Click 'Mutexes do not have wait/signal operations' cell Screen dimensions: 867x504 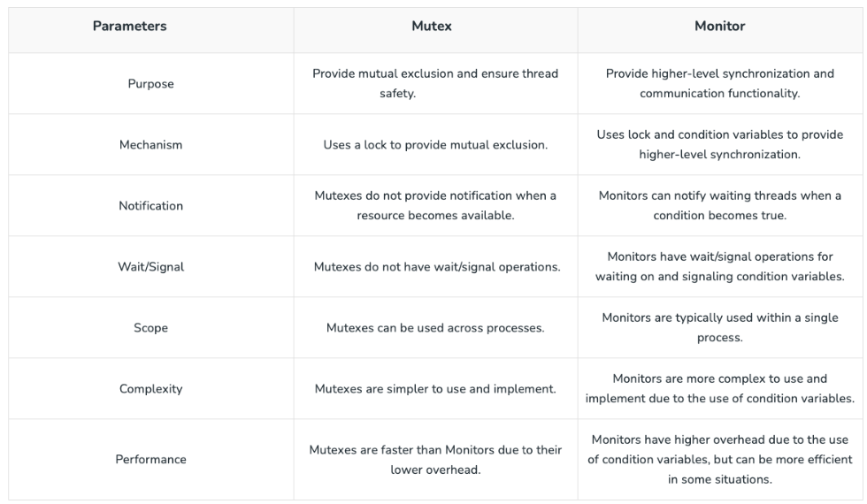tap(437, 267)
